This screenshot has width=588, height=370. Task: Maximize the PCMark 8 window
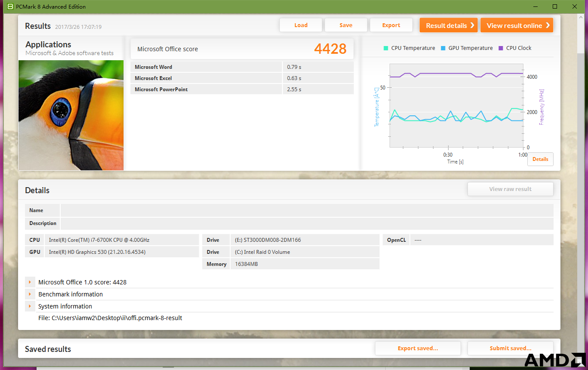(555, 6)
